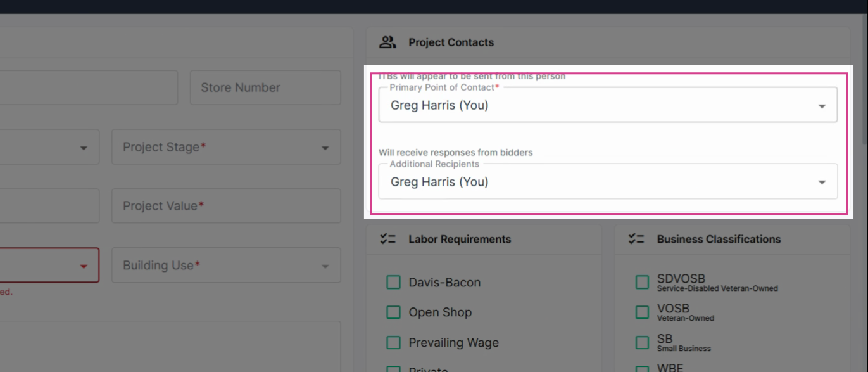Image resolution: width=868 pixels, height=372 pixels.
Task: Enable the Open Shop checkbox
Action: tap(393, 312)
